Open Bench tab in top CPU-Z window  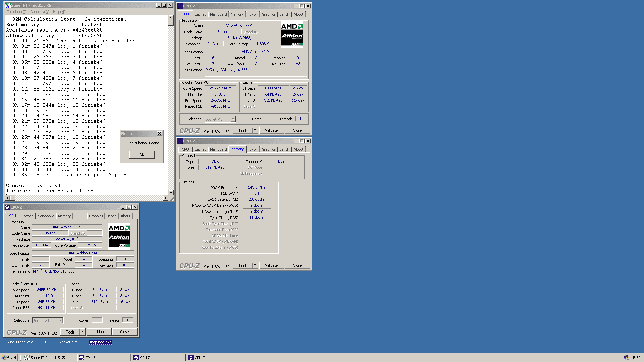coord(284,14)
